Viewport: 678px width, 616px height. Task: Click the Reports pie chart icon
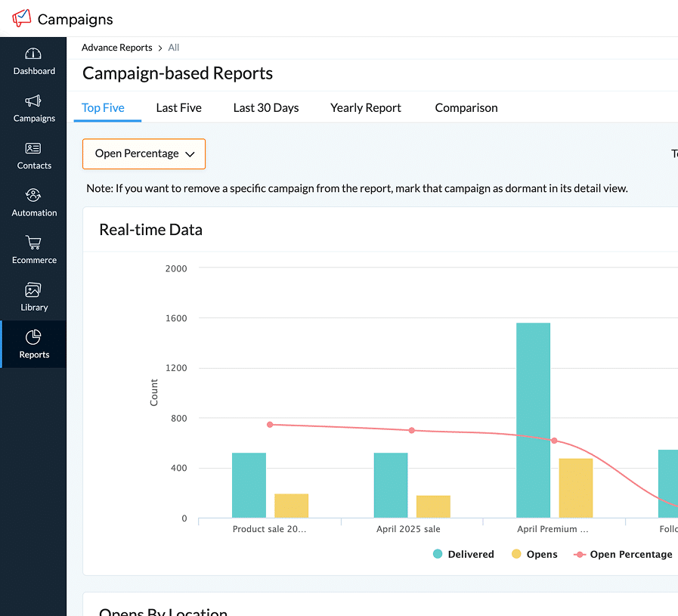33,337
